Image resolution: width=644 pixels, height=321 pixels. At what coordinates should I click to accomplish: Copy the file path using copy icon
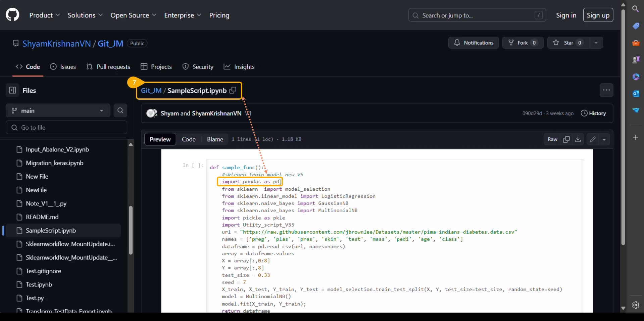tap(233, 91)
